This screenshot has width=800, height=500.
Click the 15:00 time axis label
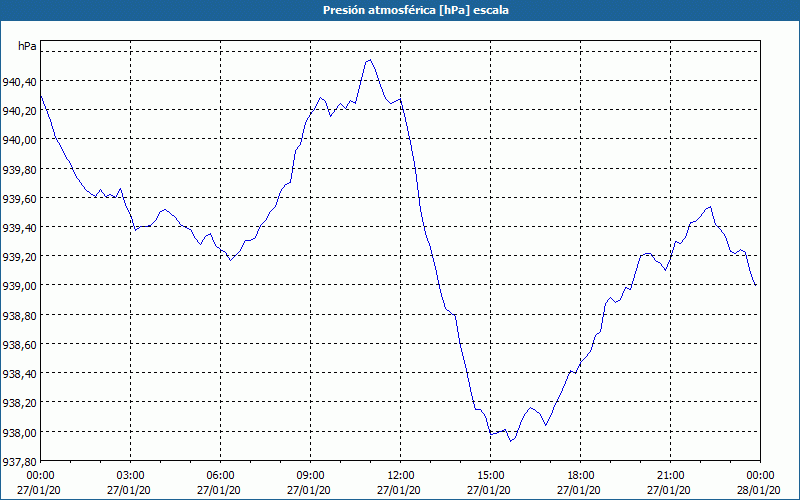(491, 476)
